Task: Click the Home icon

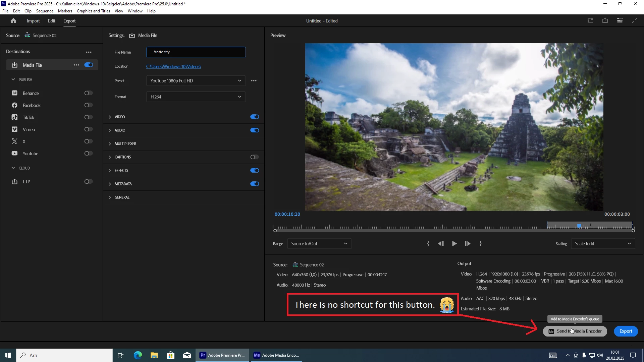Action: click(x=13, y=21)
